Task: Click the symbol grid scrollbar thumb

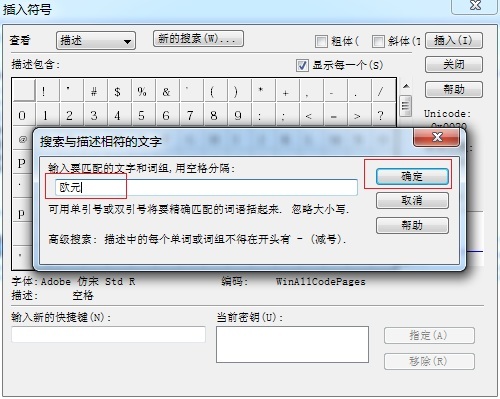Action: pyautogui.click(x=406, y=106)
